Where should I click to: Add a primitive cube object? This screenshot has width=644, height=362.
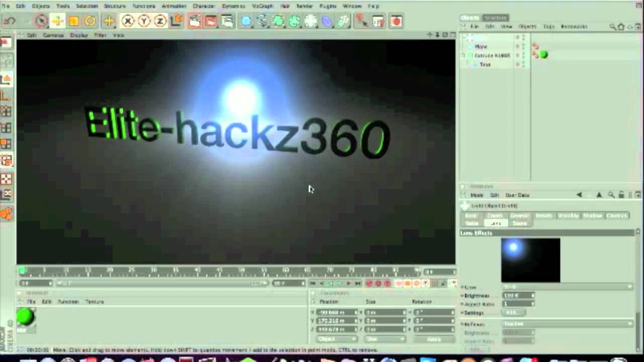click(246, 21)
